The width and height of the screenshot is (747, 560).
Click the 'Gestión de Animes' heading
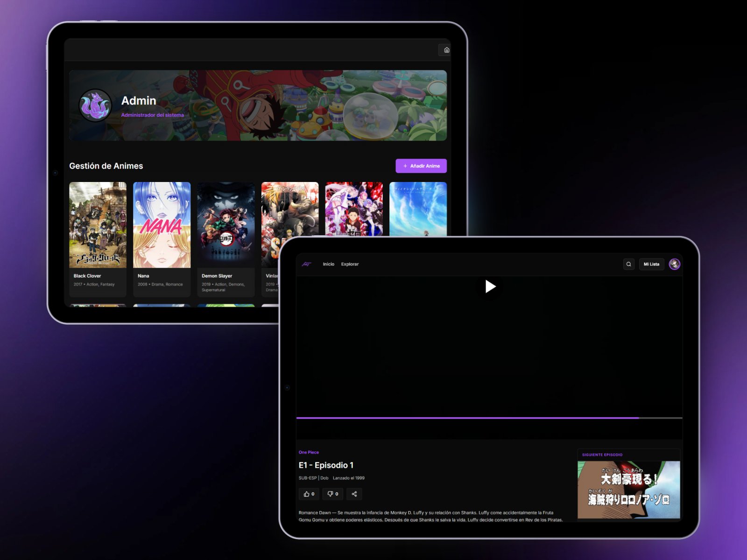pyautogui.click(x=106, y=166)
